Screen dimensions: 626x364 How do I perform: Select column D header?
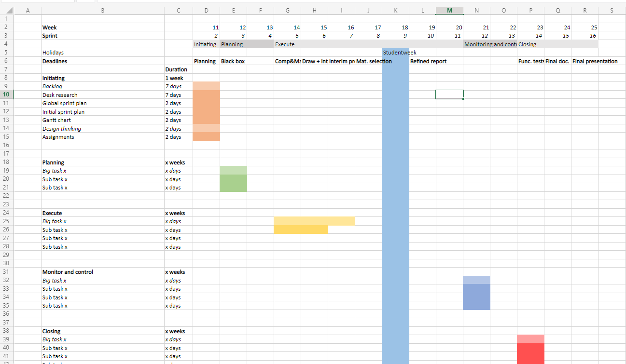click(x=206, y=11)
